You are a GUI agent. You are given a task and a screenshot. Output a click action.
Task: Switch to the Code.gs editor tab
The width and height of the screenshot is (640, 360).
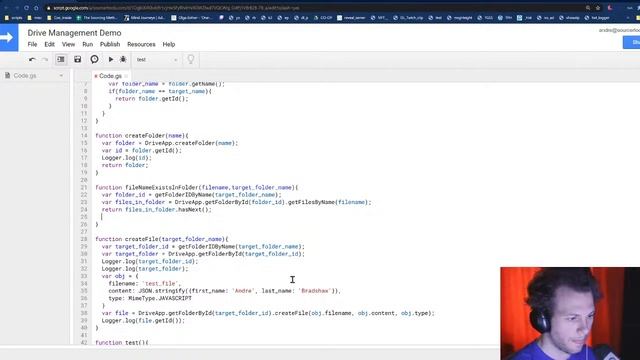tap(110, 76)
